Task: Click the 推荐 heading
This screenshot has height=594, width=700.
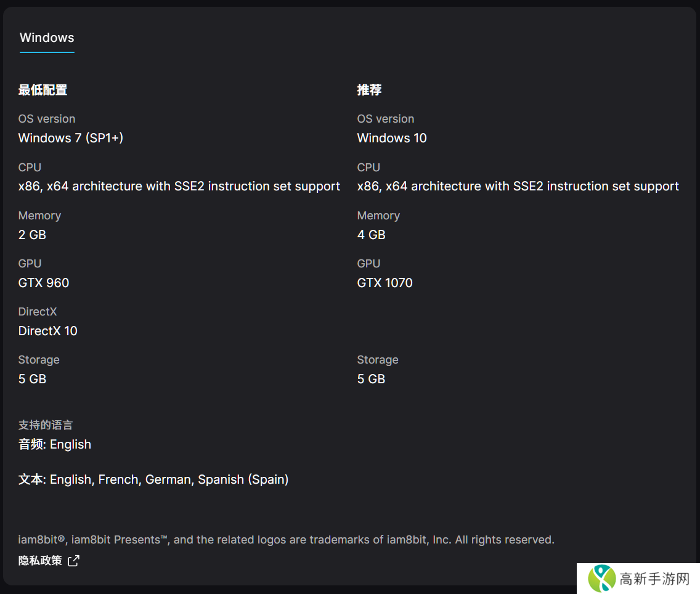Action: 369,90
